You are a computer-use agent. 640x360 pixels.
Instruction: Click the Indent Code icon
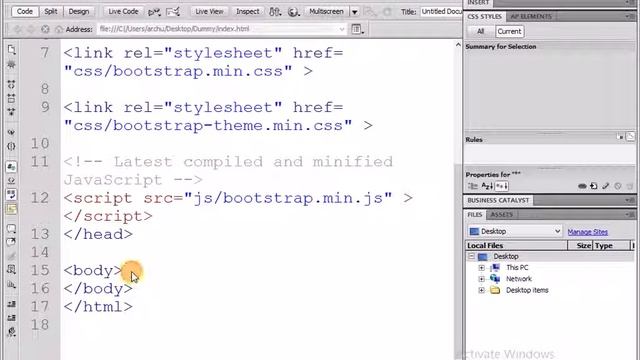pos(11,304)
